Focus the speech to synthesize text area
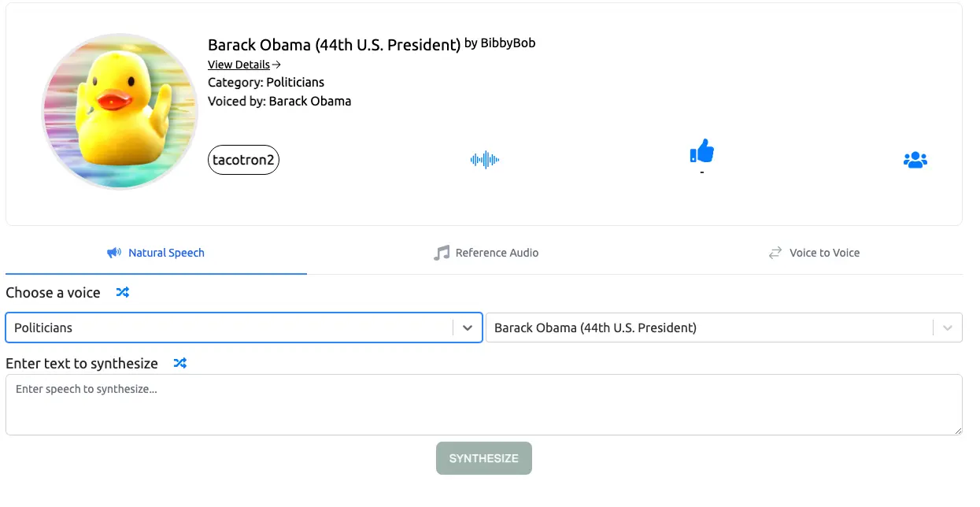Screen dimensions: 980x507 (x=484, y=405)
